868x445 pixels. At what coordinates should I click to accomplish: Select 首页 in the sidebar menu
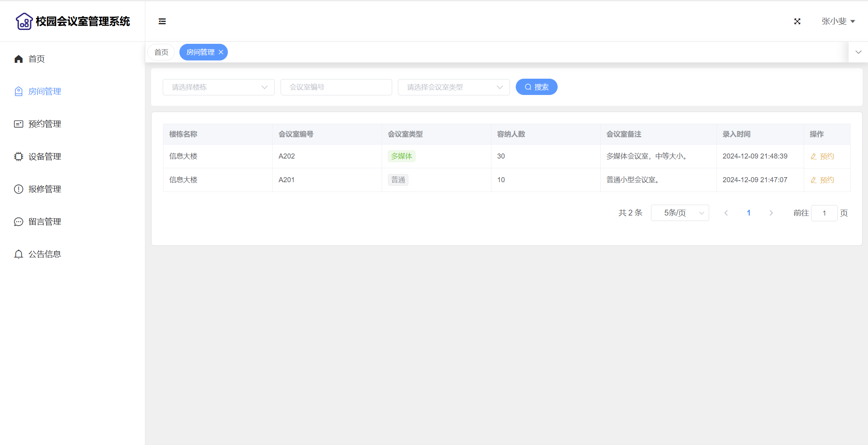coord(36,59)
